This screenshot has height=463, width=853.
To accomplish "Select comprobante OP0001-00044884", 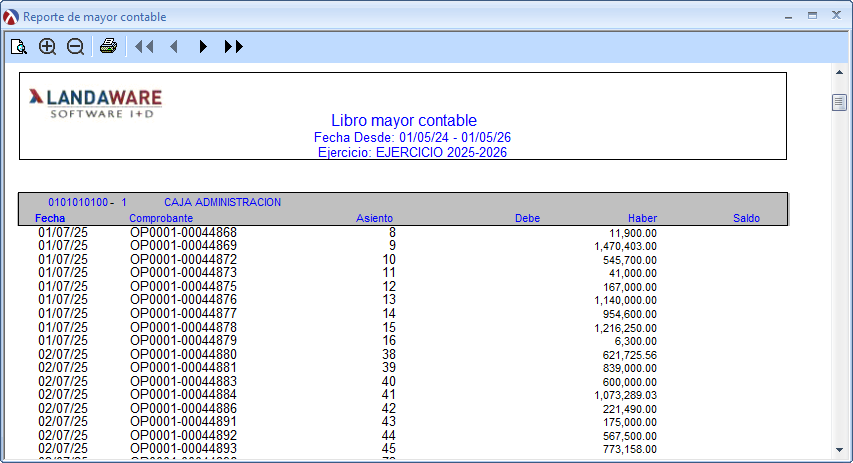I will tap(183, 394).
